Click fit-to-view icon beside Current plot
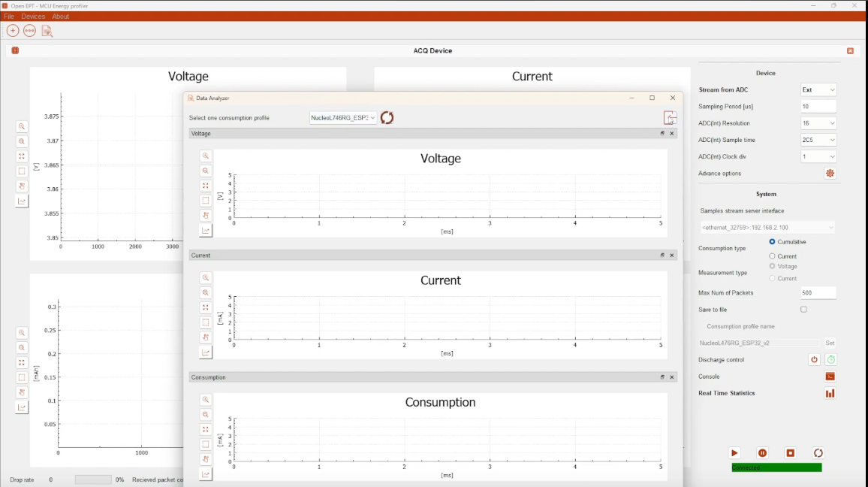The height and width of the screenshot is (487, 868). [x=206, y=307]
